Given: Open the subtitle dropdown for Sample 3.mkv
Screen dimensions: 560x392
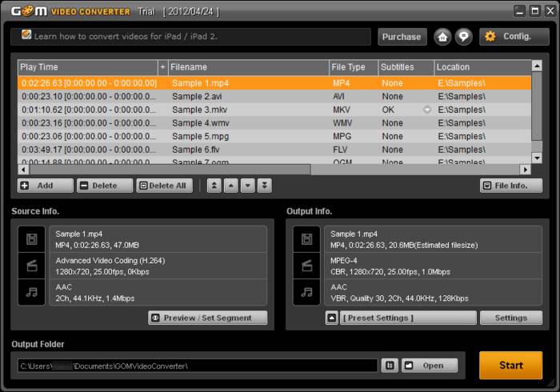Looking at the screenshot, I should 427,110.
